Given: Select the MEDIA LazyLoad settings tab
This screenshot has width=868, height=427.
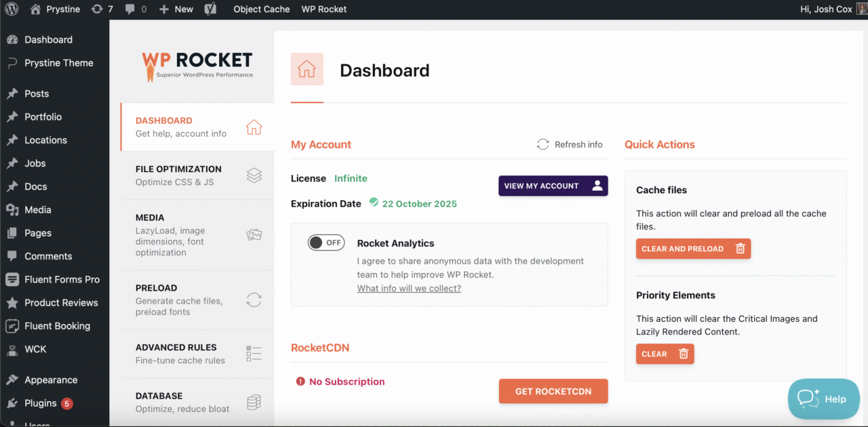Looking at the screenshot, I should pyautogui.click(x=197, y=235).
